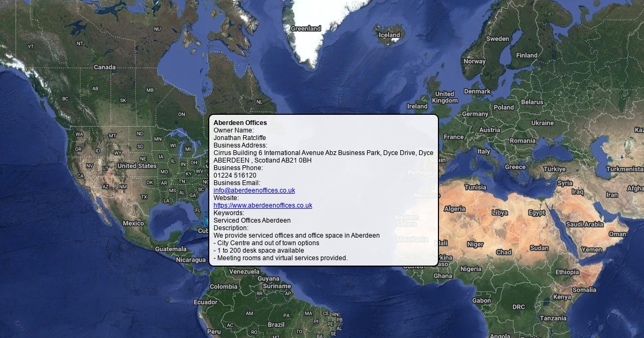Image resolution: width=644 pixels, height=338 pixels.
Task: Click the Germany label on the map
Action: (475, 114)
